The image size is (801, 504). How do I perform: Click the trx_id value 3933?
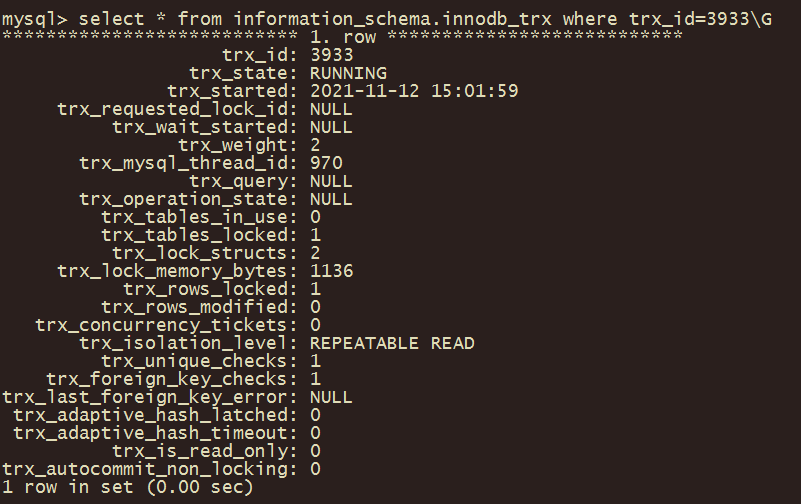pyautogui.click(x=332, y=55)
